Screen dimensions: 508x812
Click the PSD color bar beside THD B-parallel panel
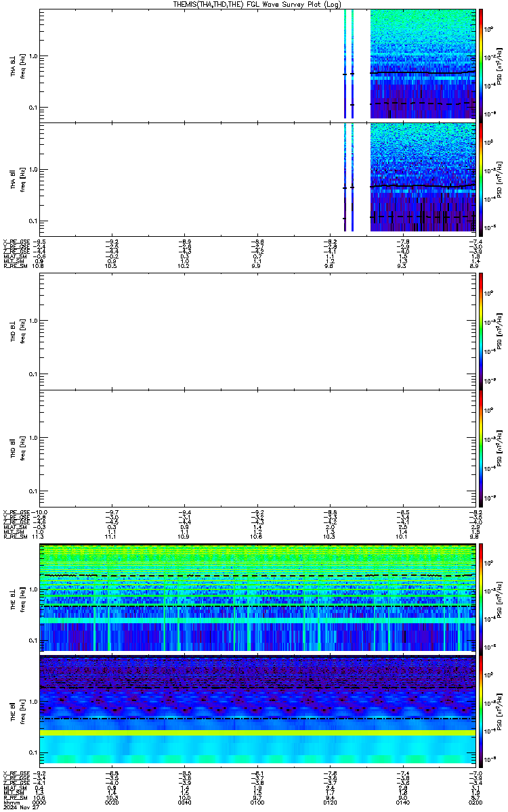coord(481,448)
